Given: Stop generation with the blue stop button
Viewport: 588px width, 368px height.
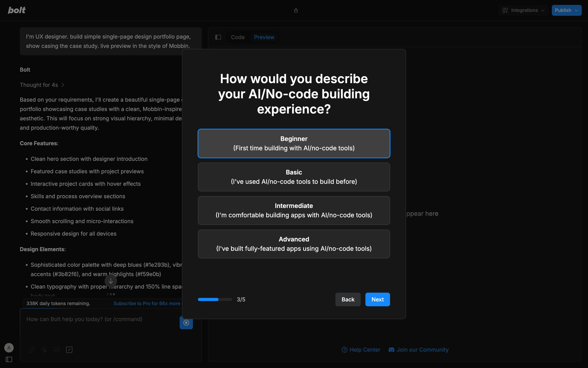Looking at the screenshot, I should [186, 323].
